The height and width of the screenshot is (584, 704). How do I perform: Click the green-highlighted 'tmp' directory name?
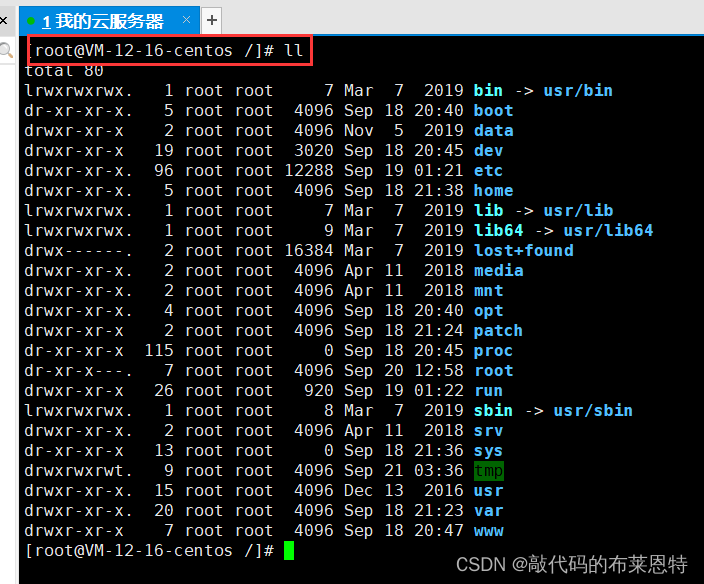point(488,471)
